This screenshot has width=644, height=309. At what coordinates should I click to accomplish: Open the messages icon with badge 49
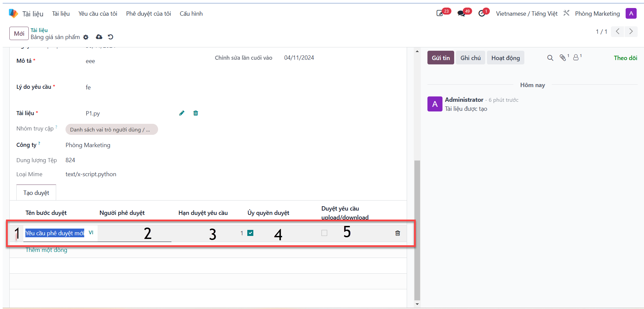461,13
